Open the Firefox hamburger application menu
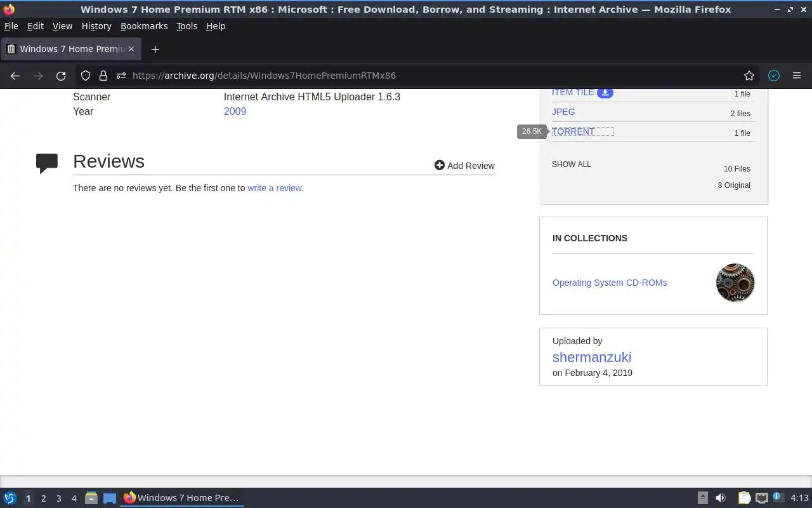812x508 pixels. pyautogui.click(x=797, y=76)
